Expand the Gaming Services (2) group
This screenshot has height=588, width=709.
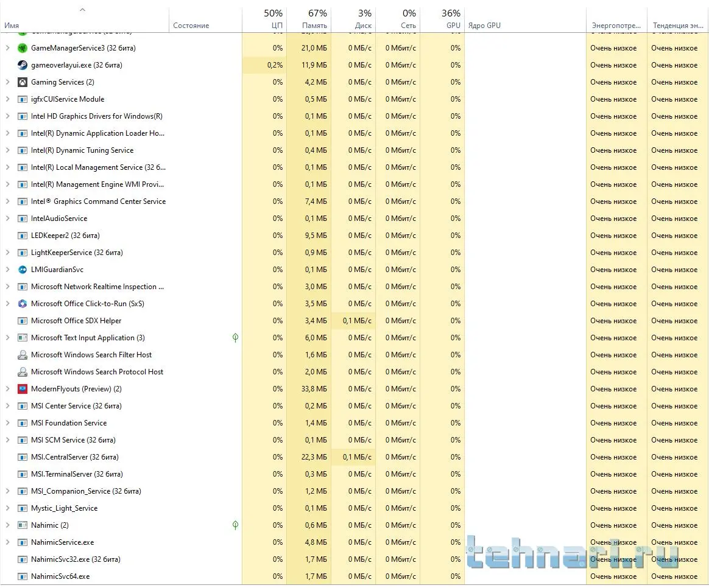pyautogui.click(x=7, y=82)
